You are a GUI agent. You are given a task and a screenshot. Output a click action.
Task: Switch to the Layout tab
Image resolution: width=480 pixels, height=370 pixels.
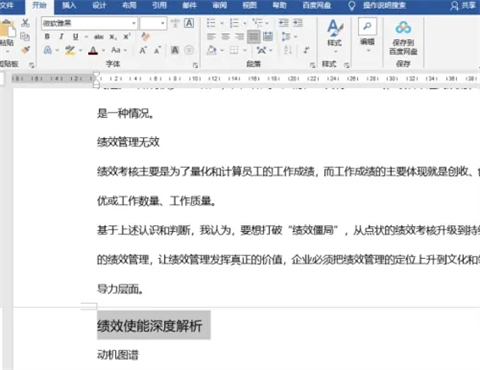[x=129, y=6]
